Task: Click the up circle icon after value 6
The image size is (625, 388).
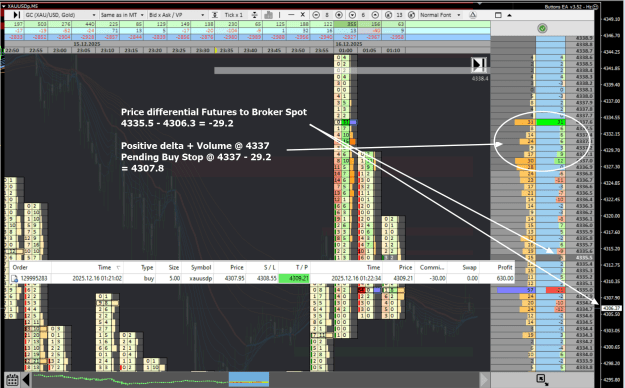Action: pyautogui.click(x=375, y=15)
